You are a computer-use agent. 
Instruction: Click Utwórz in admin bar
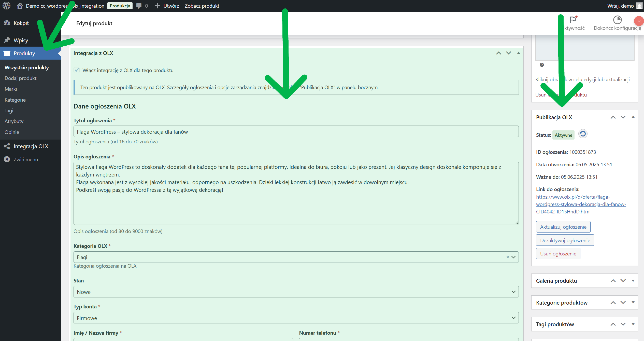171,6
